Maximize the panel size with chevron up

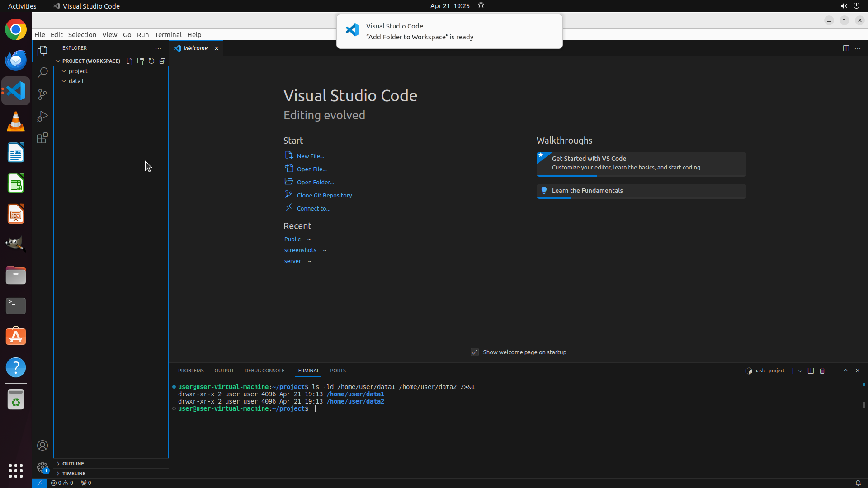tap(846, 371)
